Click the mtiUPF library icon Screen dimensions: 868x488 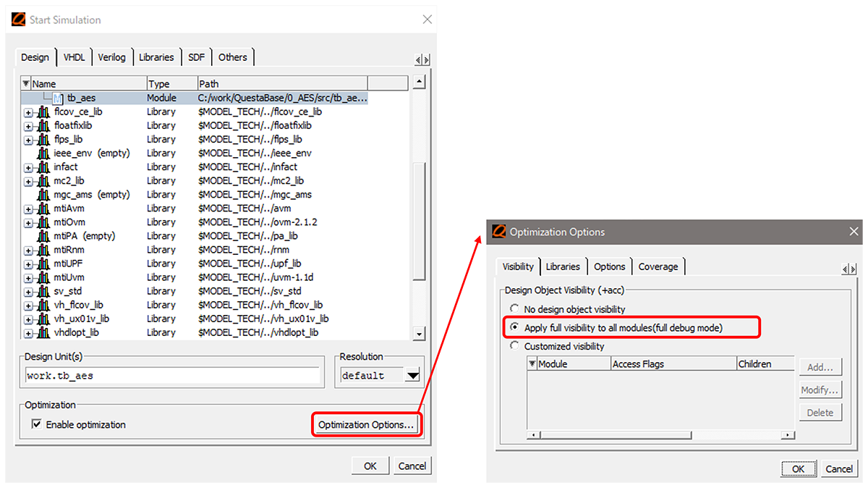tap(43, 264)
